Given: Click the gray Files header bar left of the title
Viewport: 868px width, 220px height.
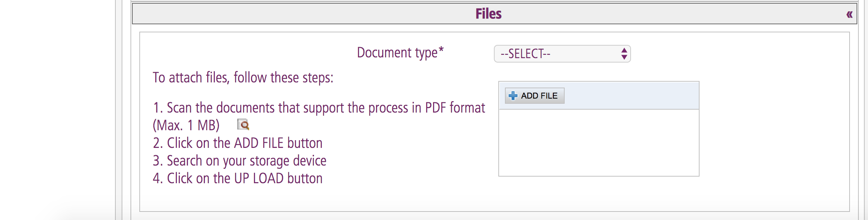Looking at the screenshot, I should [302, 14].
